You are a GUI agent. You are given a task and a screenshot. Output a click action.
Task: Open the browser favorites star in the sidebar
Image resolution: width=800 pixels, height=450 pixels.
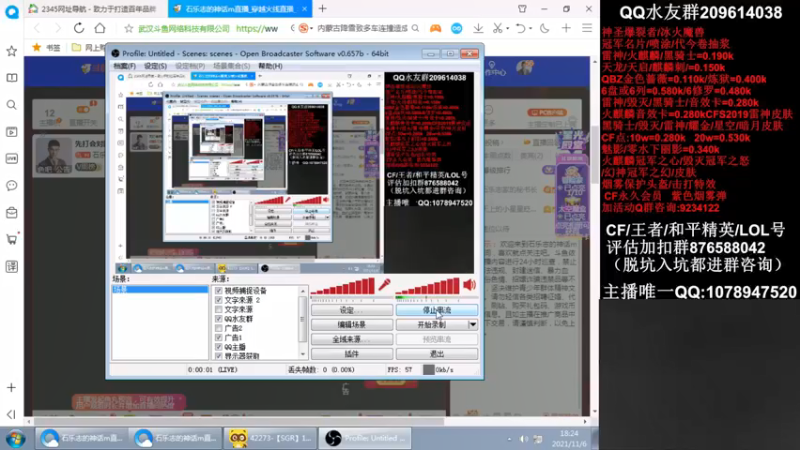pyautogui.click(x=11, y=51)
